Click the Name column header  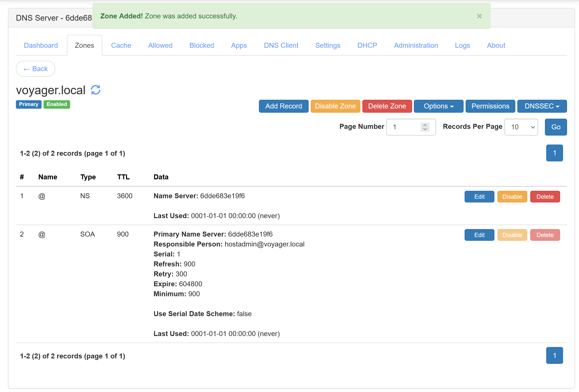click(48, 177)
